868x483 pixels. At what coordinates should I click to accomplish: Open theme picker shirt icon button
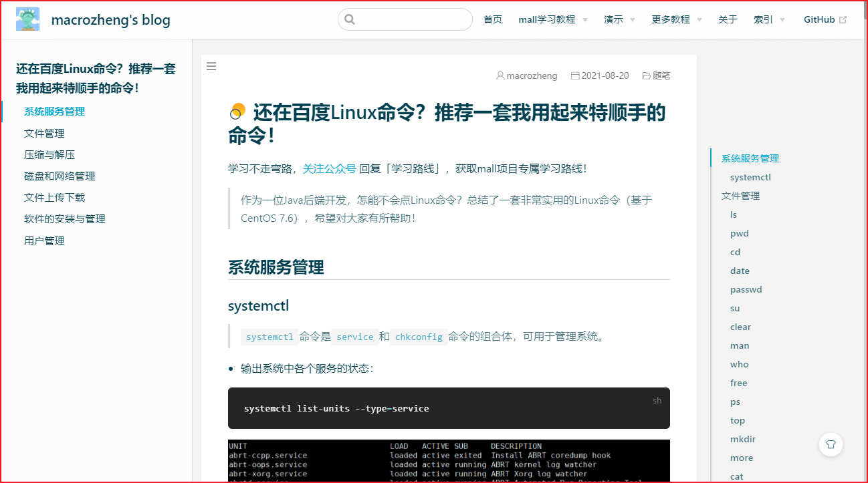coord(831,444)
